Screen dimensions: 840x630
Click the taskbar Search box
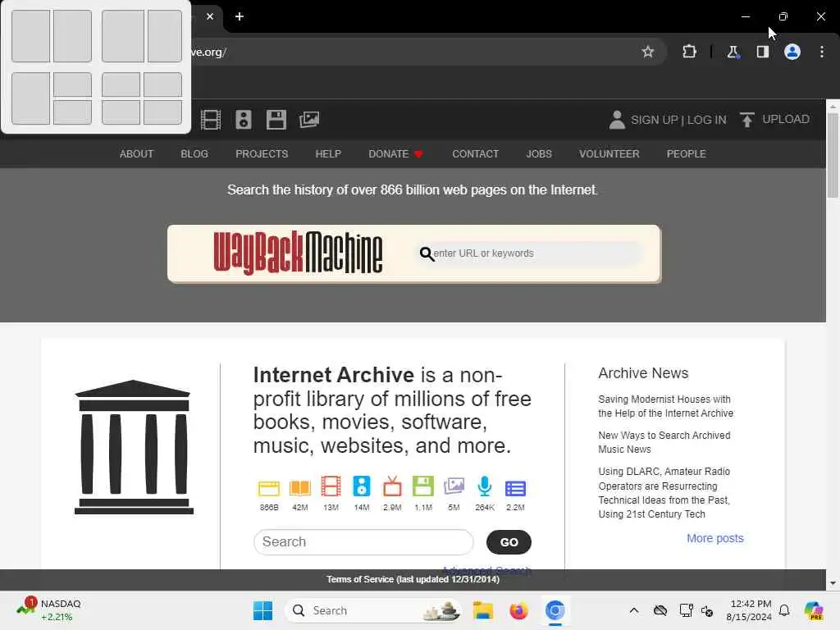pyautogui.click(x=373, y=610)
